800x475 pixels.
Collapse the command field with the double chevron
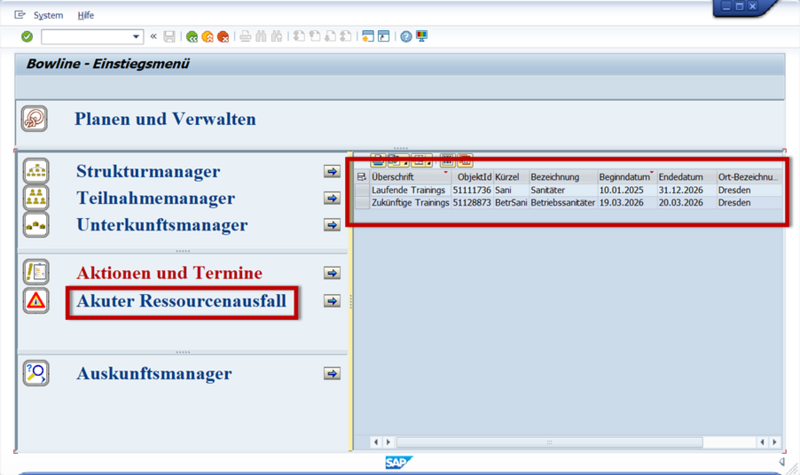click(x=154, y=36)
